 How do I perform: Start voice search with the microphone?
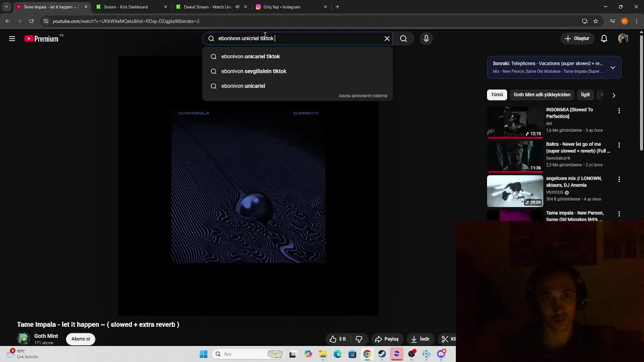[426, 38]
